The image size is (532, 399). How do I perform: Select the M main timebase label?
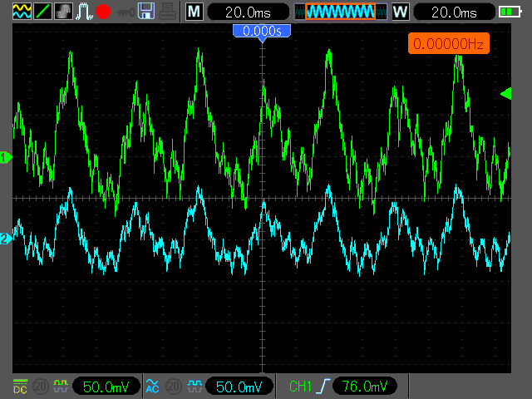[194, 12]
